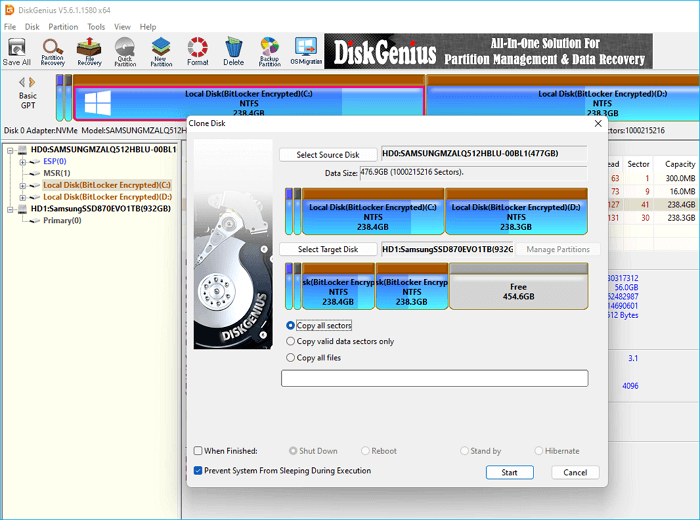Select ESP(0) partition in the tree
This screenshot has width=700, height=520.
click(54, 161)
